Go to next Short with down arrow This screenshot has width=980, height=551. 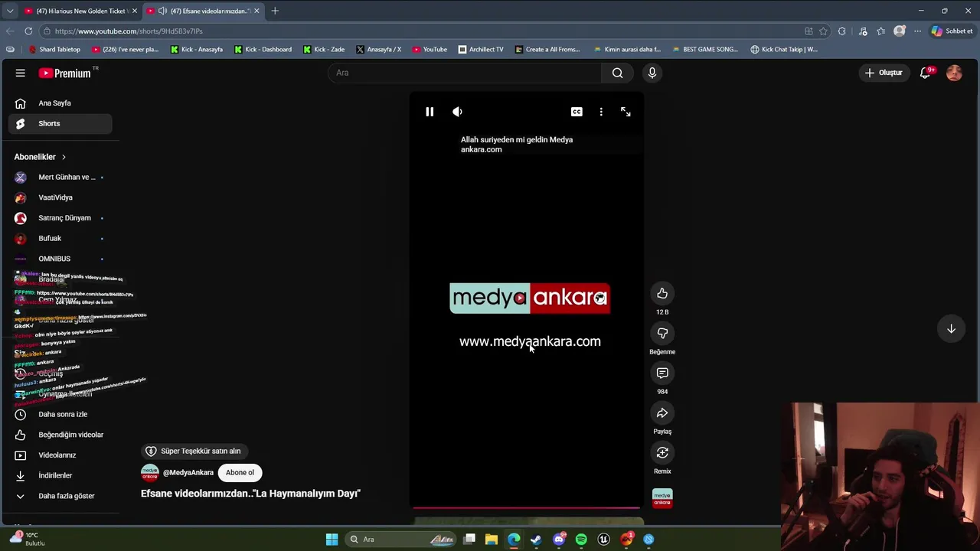point(951,328)
